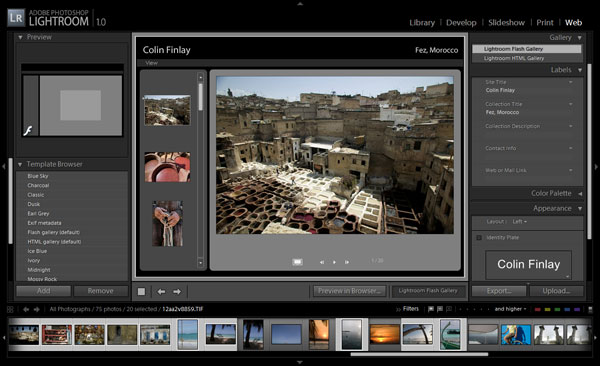
Task: Click the up arrow of the gallery thumbnail scrollbar
Action: click(x=201, y=77)
